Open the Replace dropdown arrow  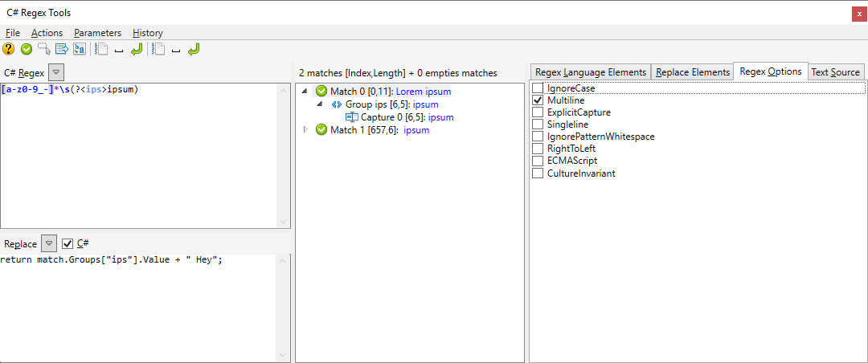pos(49,243)
